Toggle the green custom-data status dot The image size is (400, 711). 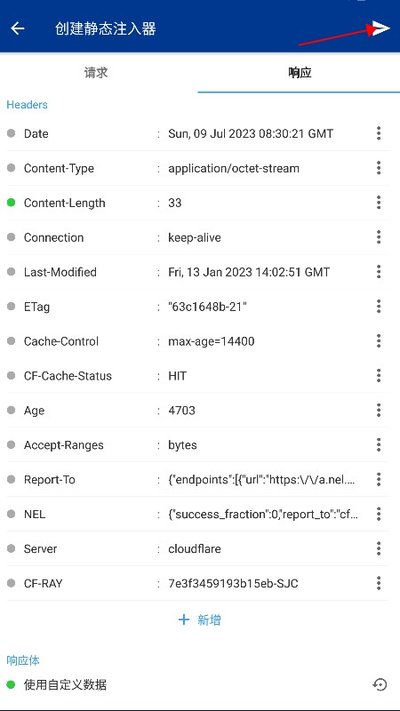pyautogui.click(x=11, y=684)
